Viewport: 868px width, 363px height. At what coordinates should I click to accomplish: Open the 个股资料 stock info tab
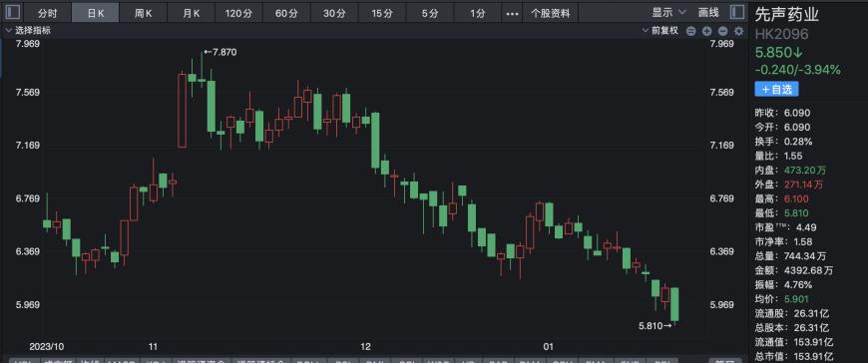click(551, 13)
